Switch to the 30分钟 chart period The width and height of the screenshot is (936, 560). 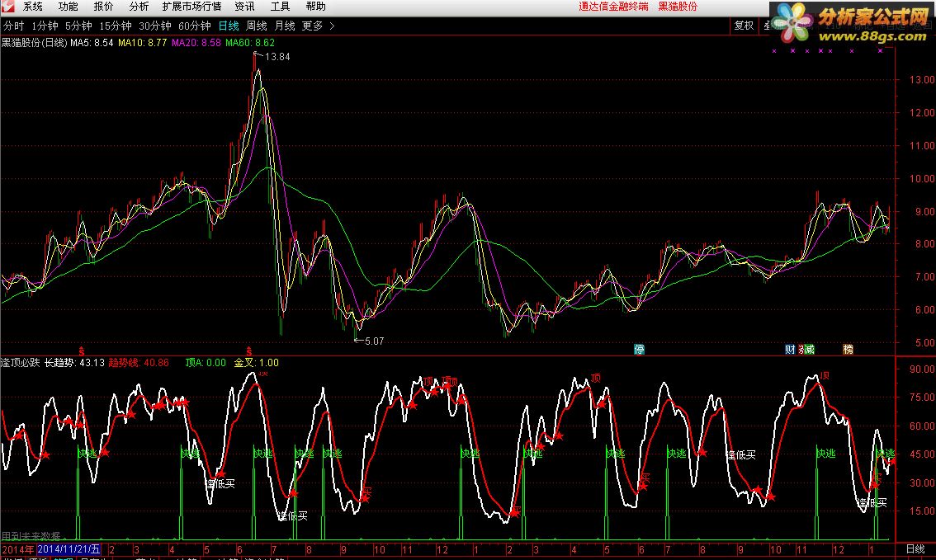tap(155, 26)
